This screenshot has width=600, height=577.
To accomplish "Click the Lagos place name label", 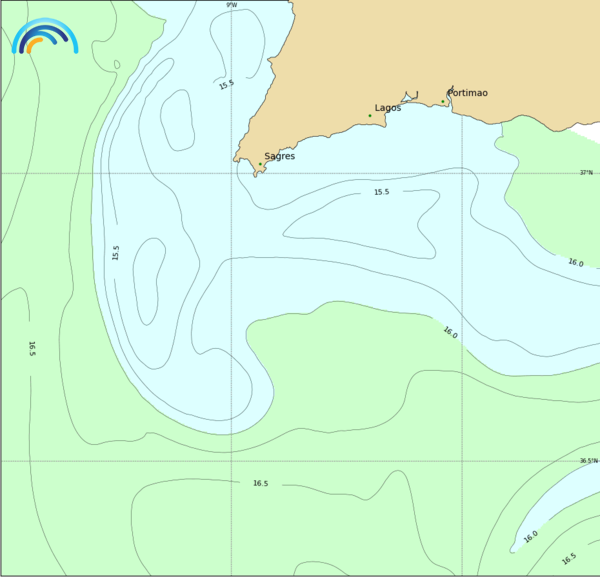I will 388,108.
